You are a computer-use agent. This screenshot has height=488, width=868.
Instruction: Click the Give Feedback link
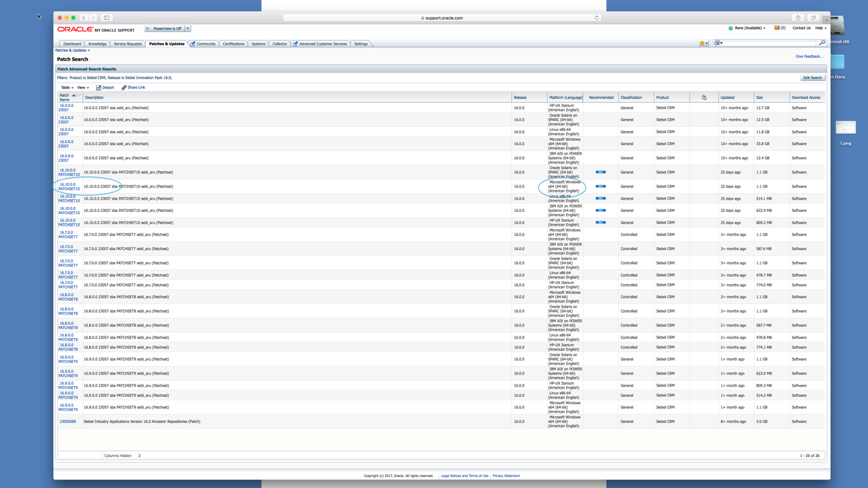(809, 56)
